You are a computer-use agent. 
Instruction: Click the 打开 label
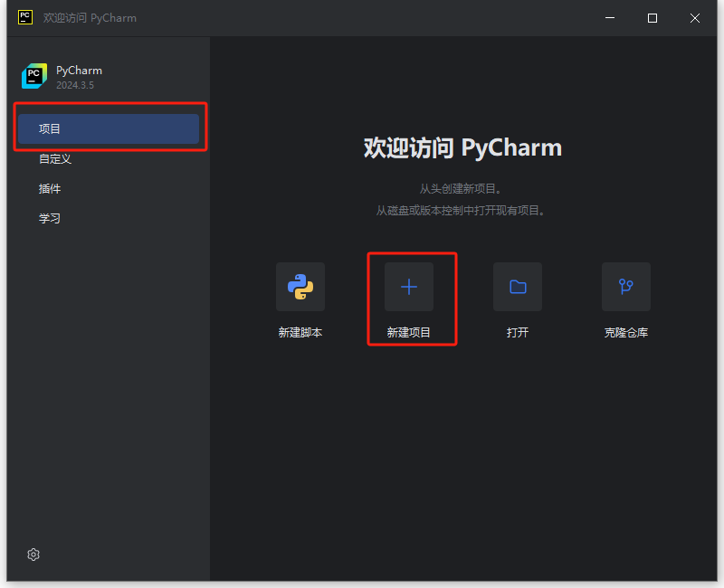coord(517,332)
